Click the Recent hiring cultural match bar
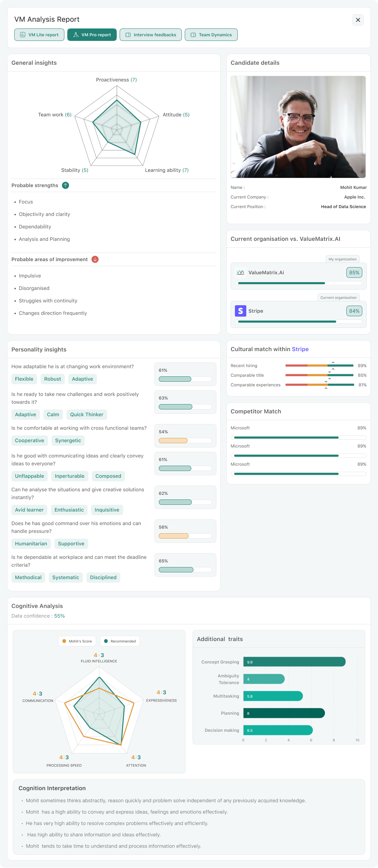 click(319, 366)
